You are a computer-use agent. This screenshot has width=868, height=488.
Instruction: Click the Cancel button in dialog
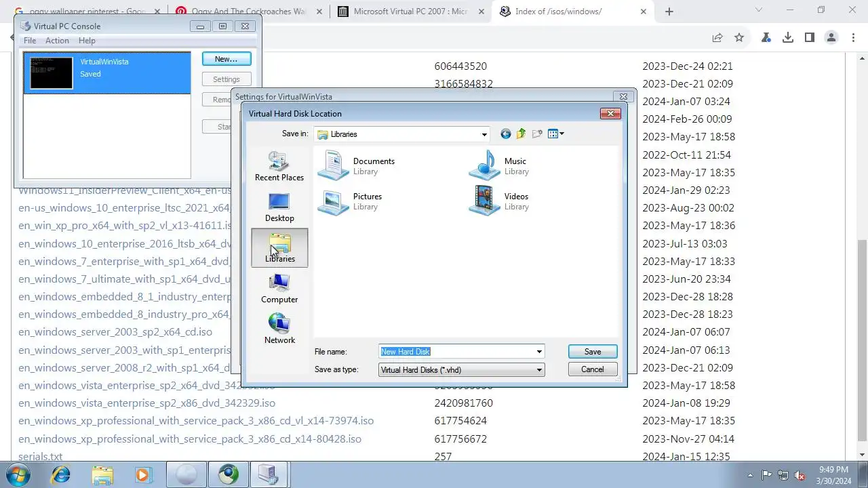point(593,369)
